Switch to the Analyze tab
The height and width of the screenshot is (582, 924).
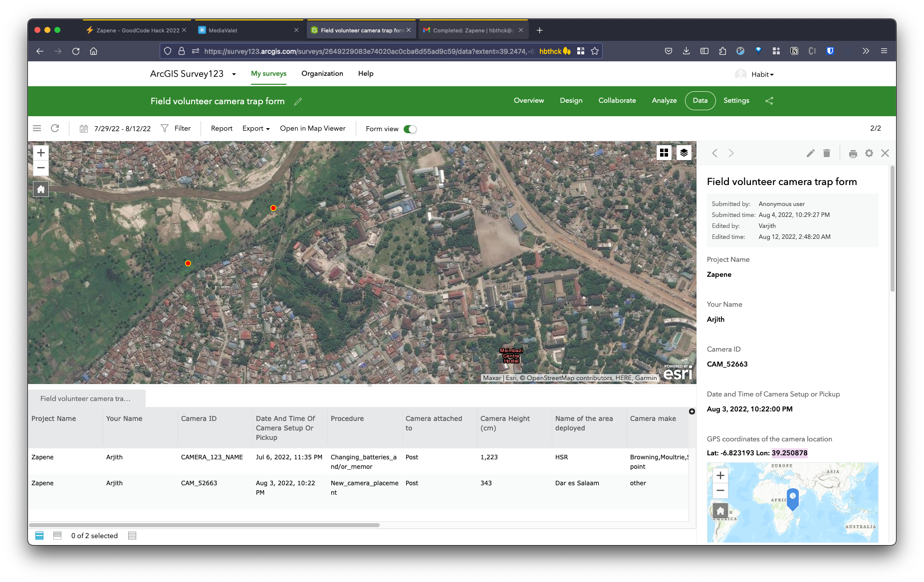click(x=664, y=100)
